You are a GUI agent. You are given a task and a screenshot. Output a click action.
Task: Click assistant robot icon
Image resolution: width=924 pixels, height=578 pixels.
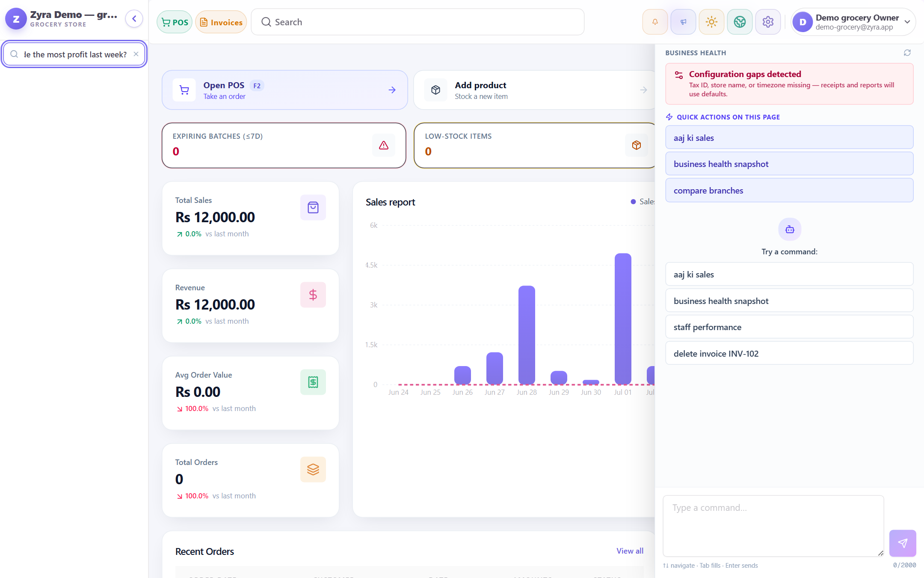[790, 229]
